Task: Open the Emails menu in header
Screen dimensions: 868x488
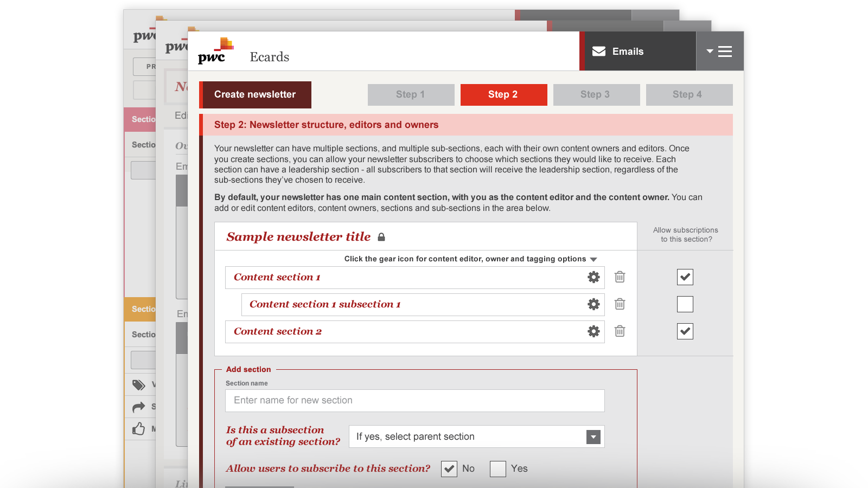Action: [638, 51]
